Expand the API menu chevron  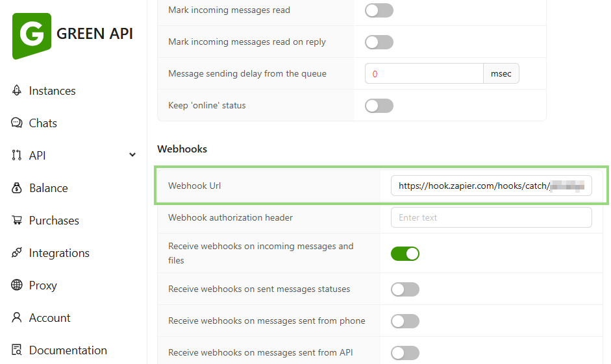132,155
